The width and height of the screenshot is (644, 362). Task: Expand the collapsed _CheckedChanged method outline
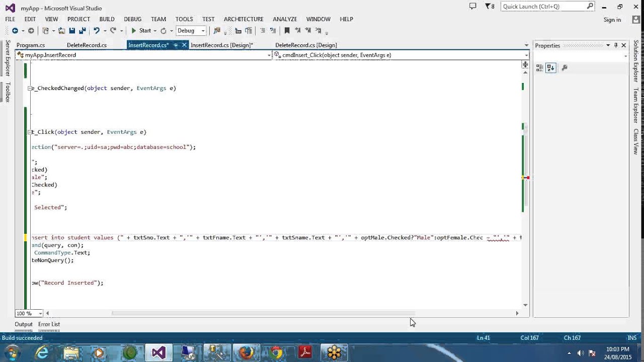tap(30, 88)
